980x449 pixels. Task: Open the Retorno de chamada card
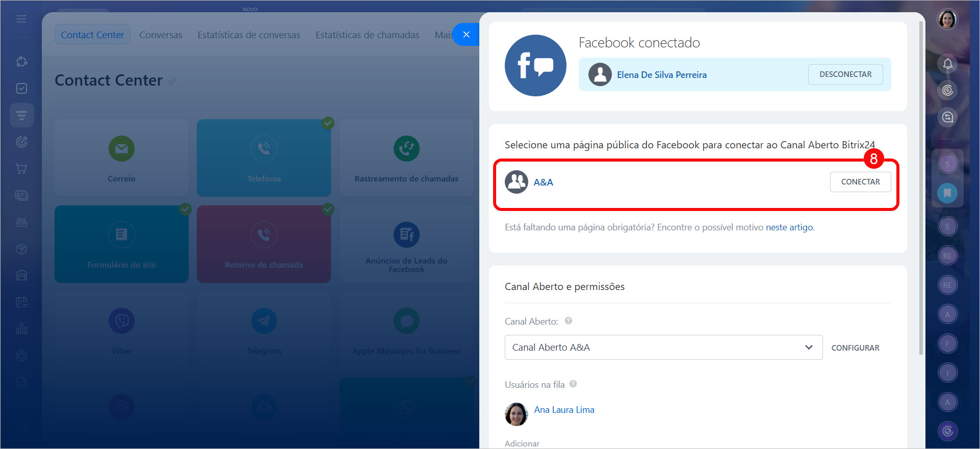(x=264, y=244)
